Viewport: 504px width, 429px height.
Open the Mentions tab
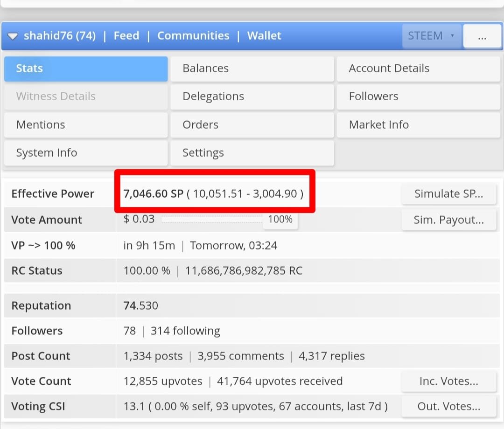pyautogui.click(x=86, y=125)
